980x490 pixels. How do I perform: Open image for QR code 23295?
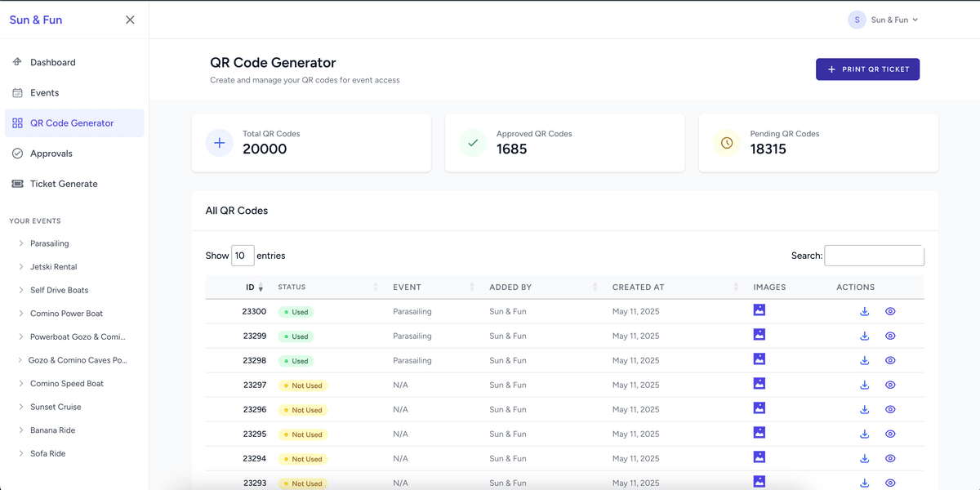759,433
